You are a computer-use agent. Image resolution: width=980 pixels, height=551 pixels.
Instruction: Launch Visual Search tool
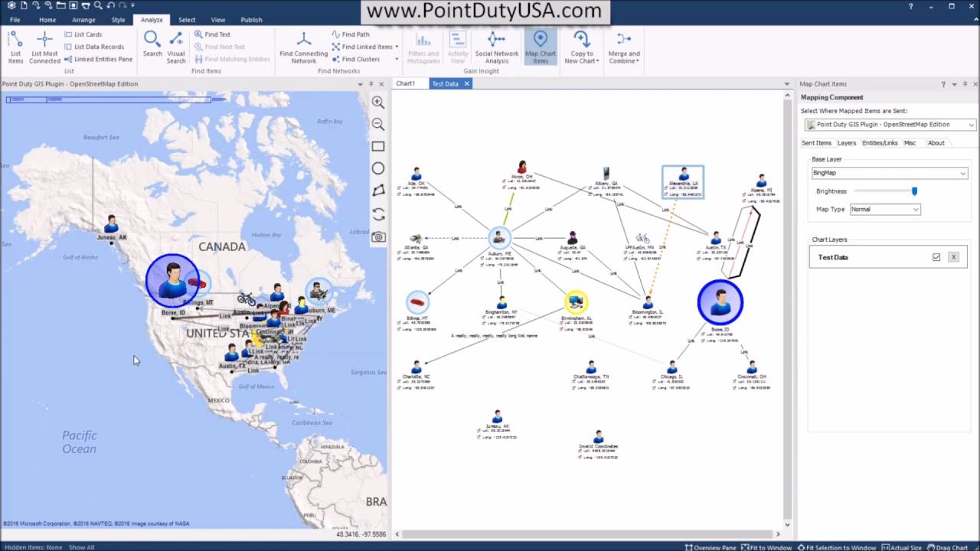coord(176,47)
